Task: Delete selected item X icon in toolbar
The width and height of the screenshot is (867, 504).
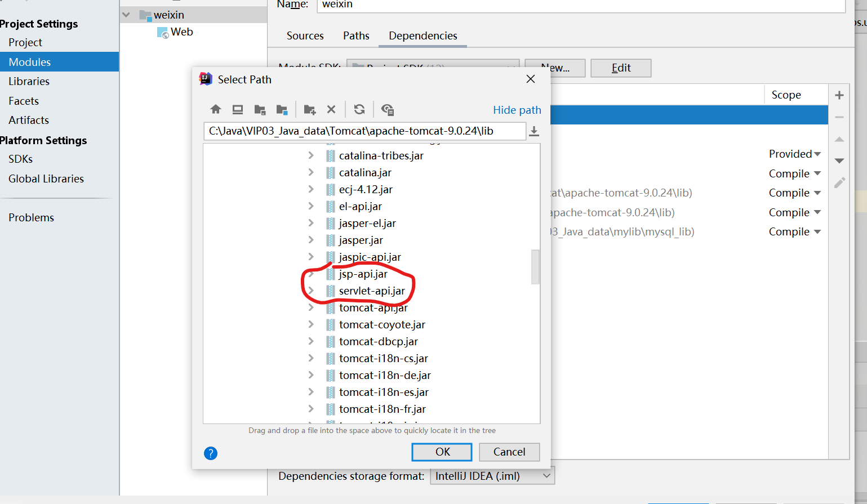Action: pos(331,109)
